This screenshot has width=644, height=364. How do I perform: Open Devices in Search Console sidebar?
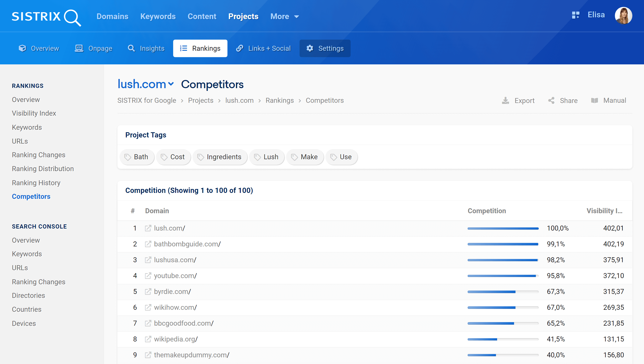tap(24, 323)
